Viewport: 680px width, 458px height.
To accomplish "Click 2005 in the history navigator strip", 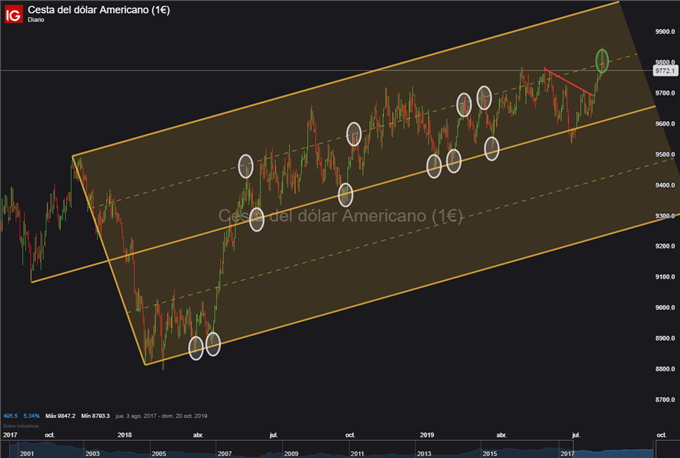I will (x=159, y=454).
